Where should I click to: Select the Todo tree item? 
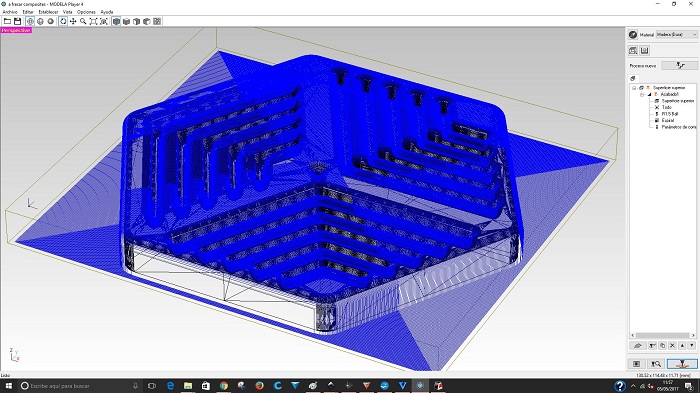tap(667, 107)
